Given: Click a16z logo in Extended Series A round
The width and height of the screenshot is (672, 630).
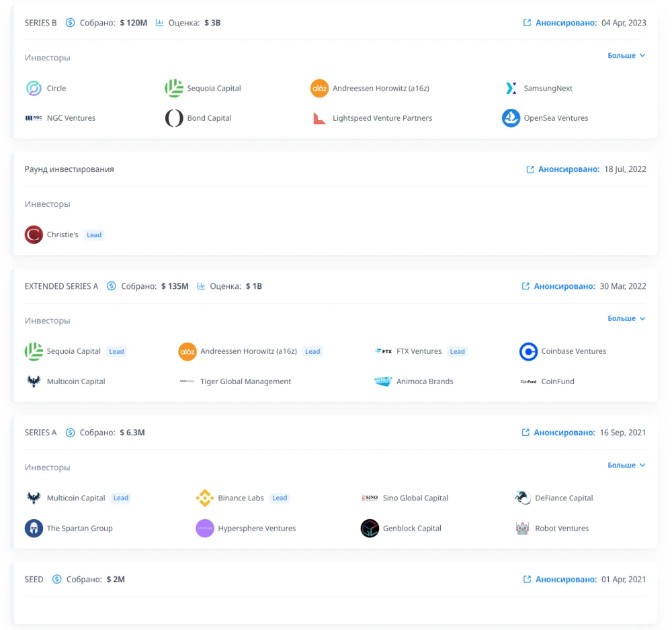Looking at the screenshot, I should [x=187, y=352].
